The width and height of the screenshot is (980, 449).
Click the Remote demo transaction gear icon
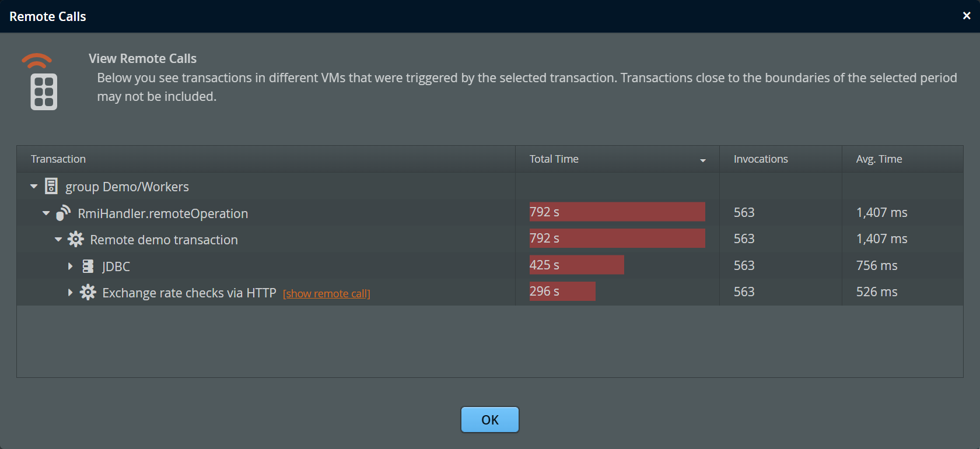pos(75,239)
